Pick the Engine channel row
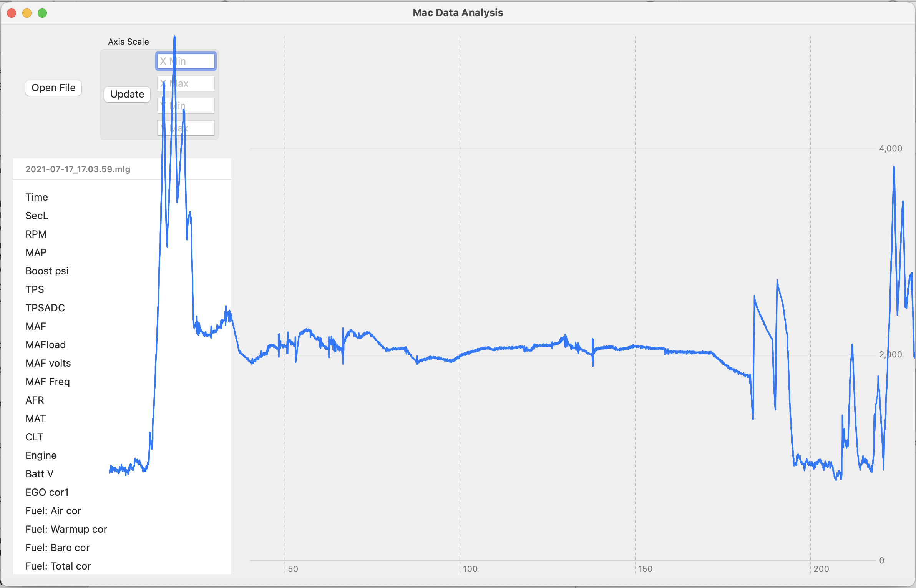This screenshot has width=916, height=588. pyautogui.click(x=122, y=455)
